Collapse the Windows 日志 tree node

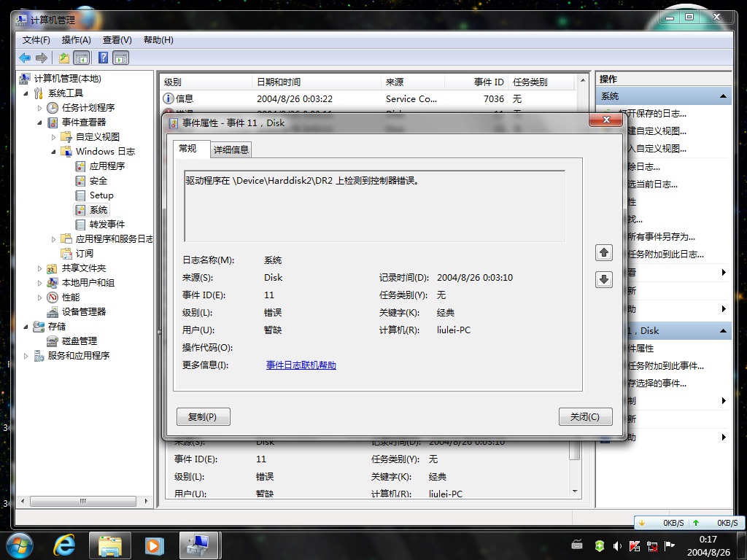click(53, 152)
